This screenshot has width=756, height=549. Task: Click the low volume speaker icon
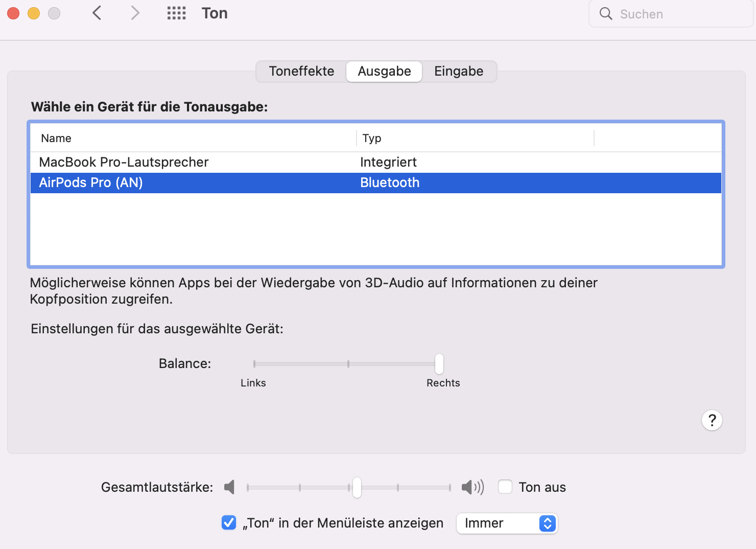point(229,487)
